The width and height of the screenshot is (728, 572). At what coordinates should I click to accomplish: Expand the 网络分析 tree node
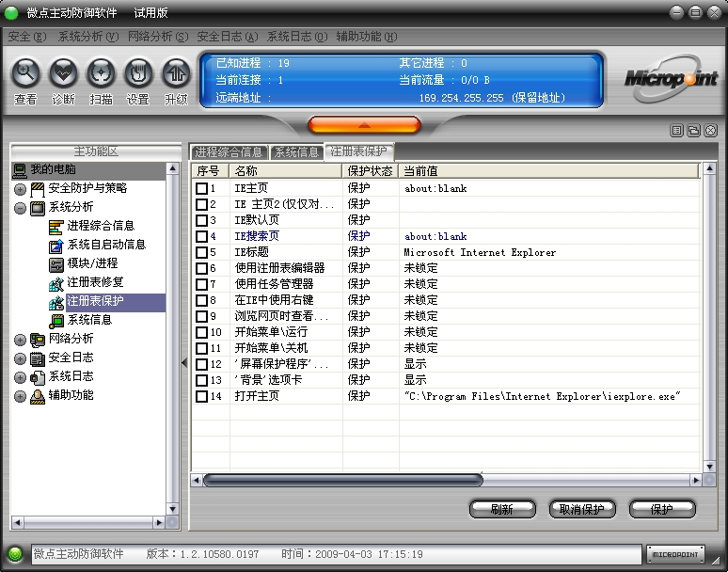tap(20, 340)
